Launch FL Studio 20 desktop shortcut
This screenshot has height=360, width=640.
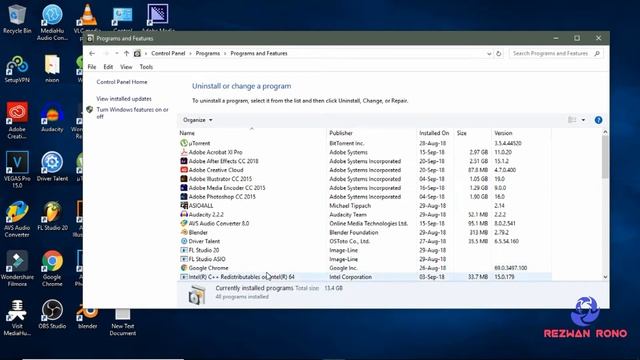click(x=52, y=216)
